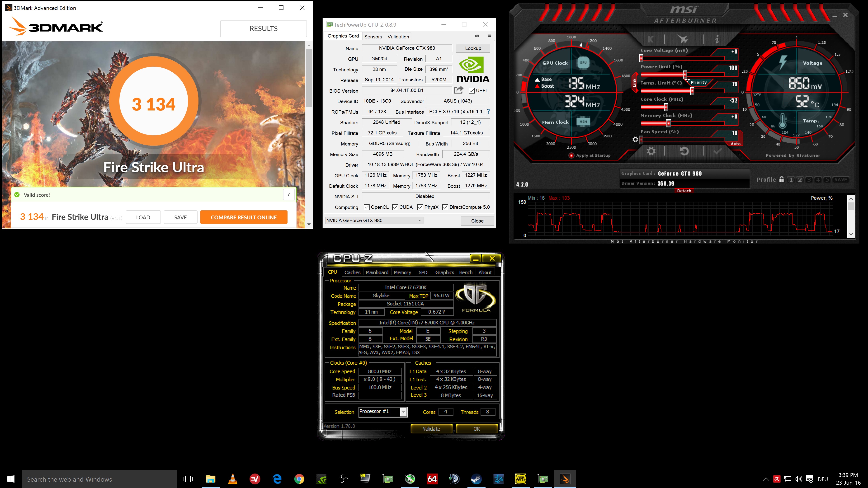Toggle the DirectCompute 5.0 checkbox
The image size is (868, 488).
(445, 207)
